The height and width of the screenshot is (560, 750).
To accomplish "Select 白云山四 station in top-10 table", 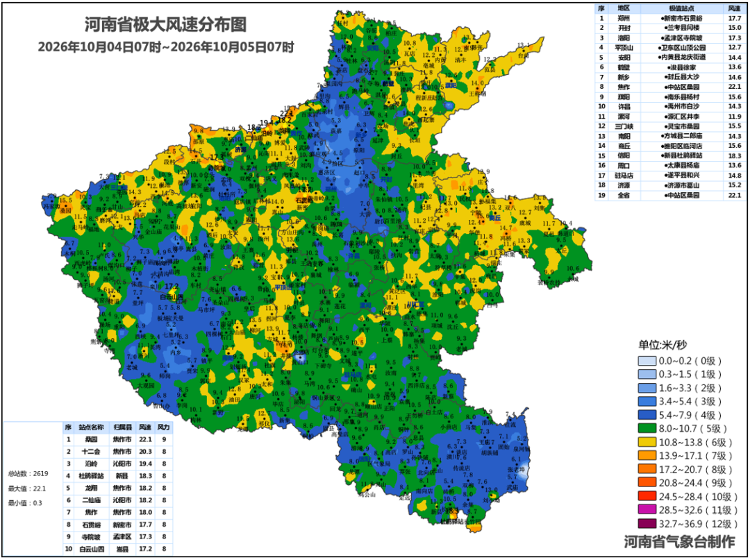I will [91, 549].
